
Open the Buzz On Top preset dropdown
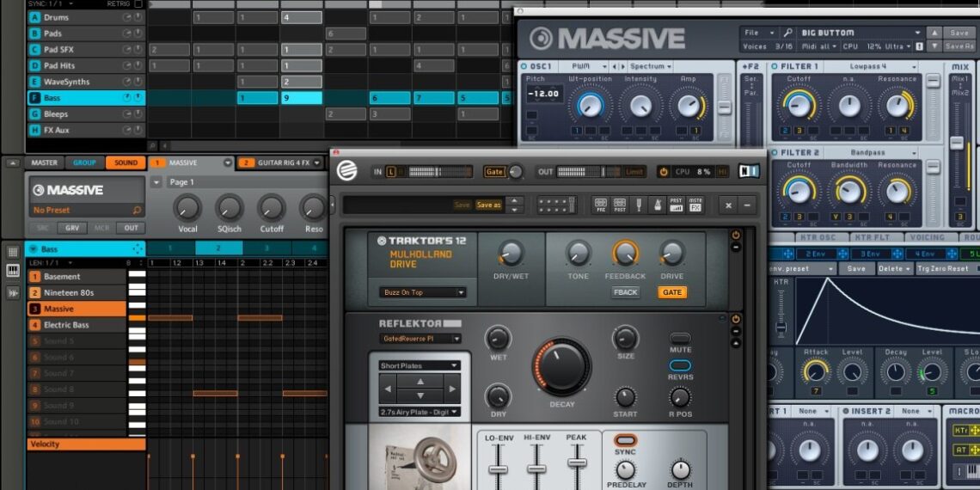(x=423, y=292)
